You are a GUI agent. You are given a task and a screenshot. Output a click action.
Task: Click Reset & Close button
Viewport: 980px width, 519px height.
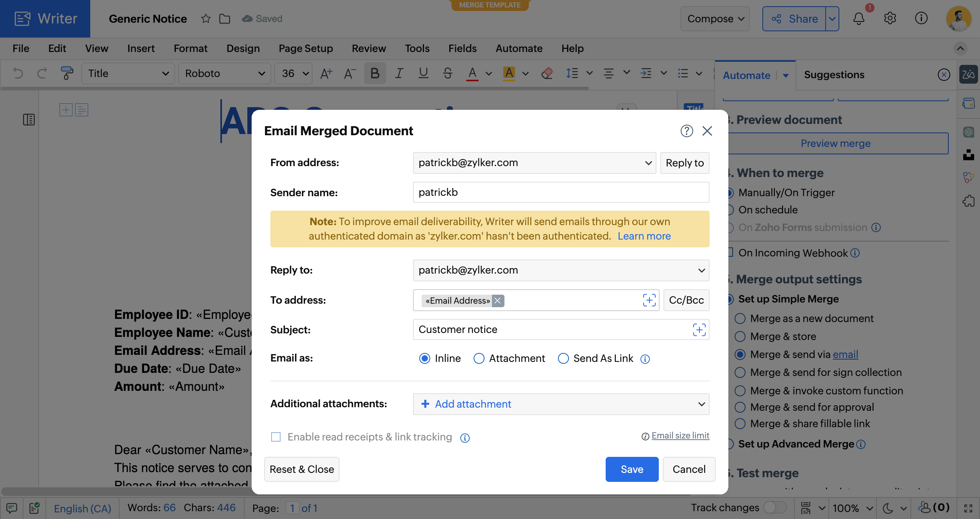point(302,469)
